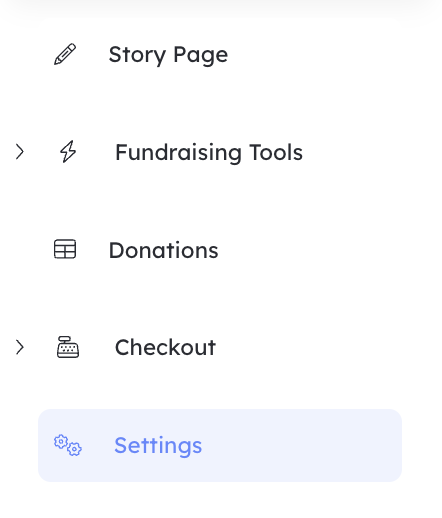442x518 pixels.
Task: Select the blue Settings label
Action: coord(158,445)
